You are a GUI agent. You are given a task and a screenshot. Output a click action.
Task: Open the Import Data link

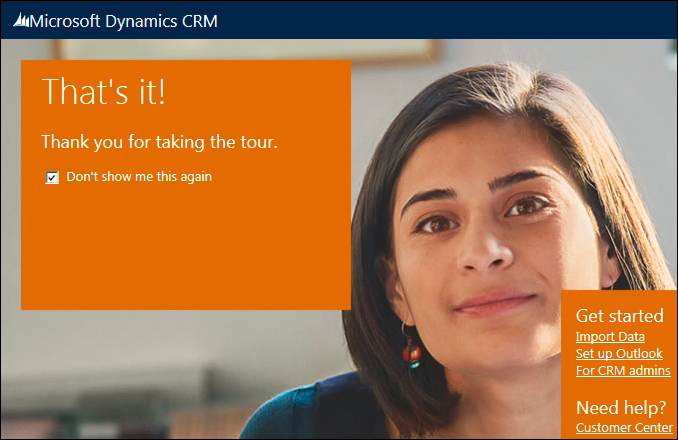610,336
